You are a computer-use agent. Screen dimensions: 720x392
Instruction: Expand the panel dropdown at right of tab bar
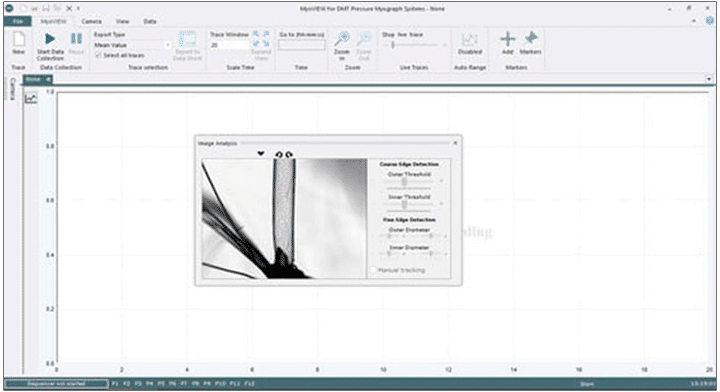(x=709, y=79)
